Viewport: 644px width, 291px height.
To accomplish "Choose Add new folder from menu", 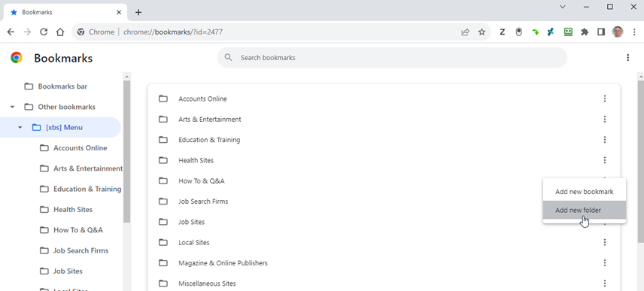I will [x=584, y=210].
